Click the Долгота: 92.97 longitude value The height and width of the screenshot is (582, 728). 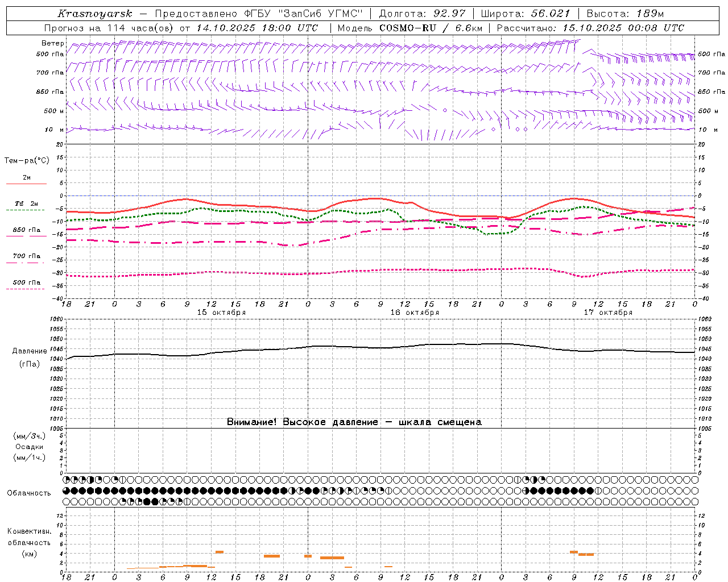(x=421, y=14)
